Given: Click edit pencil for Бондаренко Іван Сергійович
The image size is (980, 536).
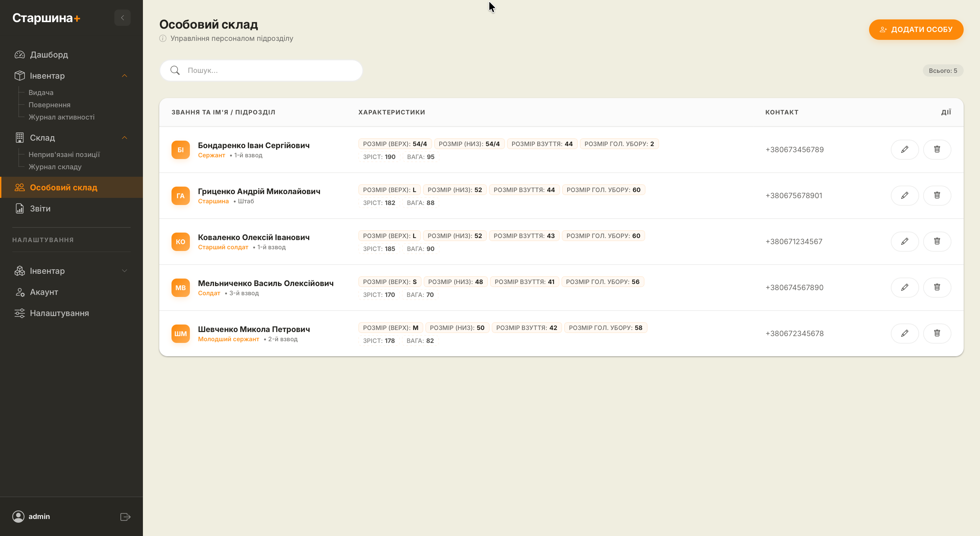Looking at the screenshot, I should pyautogui.click(x=904, y=149).
